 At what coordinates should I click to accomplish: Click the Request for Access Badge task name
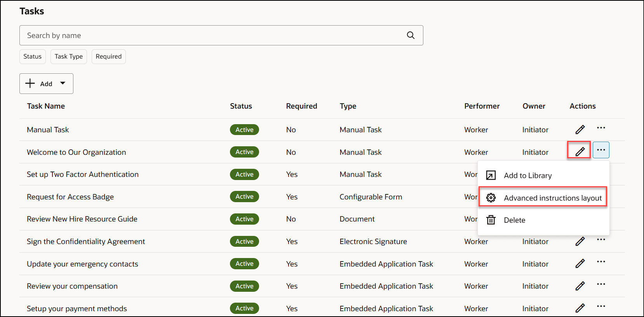70,197
